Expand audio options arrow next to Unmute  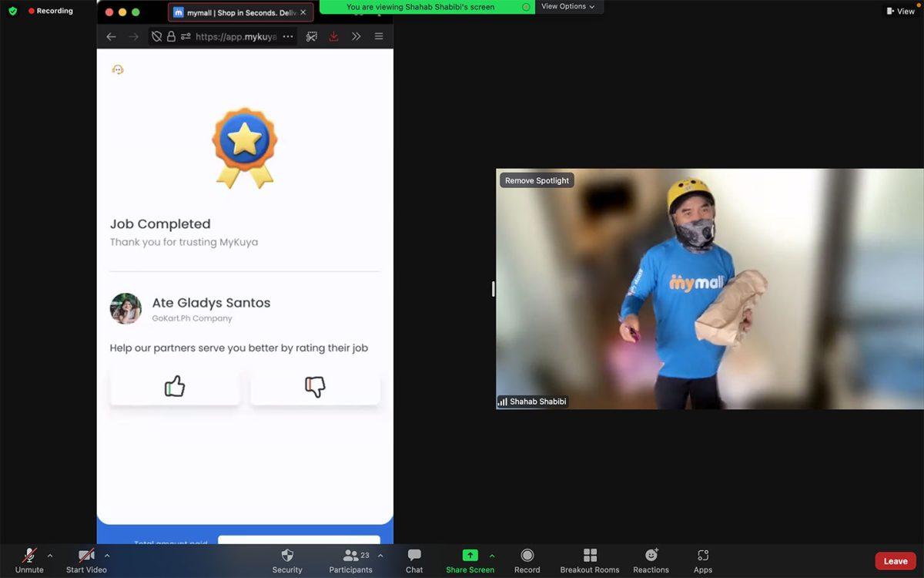tap(50, 556)
